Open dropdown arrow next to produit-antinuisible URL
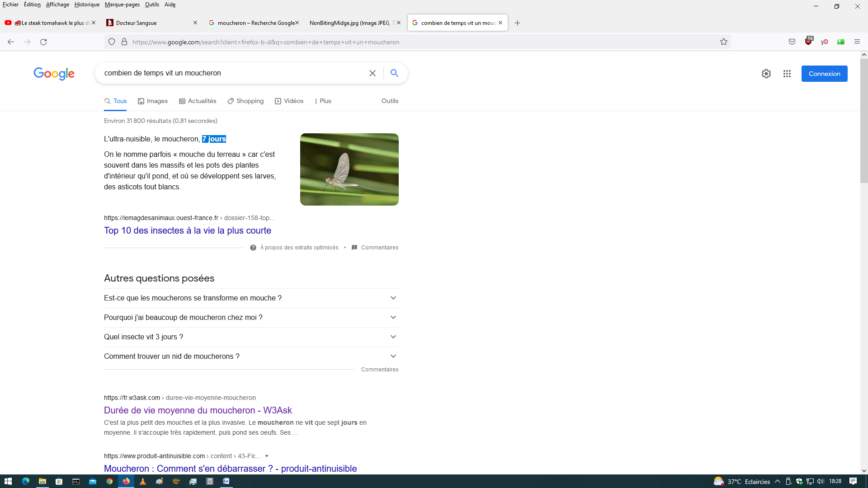Image resolution: width=868 pixels, height=488 pixels. pyautogui.click(x=267, y=456)
